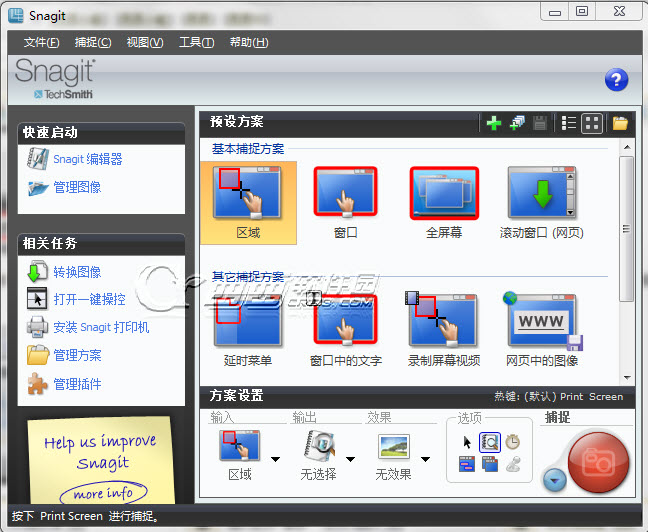Click the 管理插件 puzzle icon
Image resolution: width=648 pixels, height=532 pixels.
(x=37, y=384)
